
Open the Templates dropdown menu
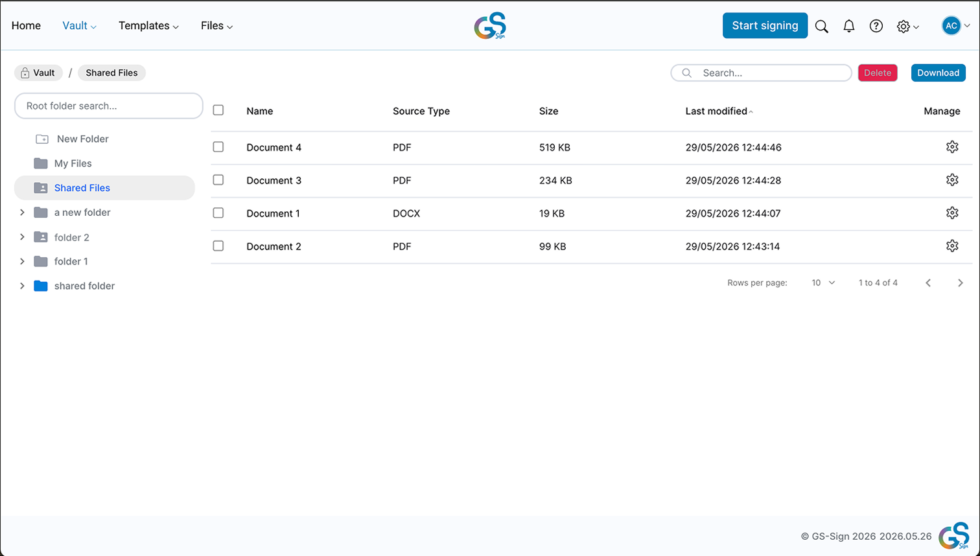[x=148, y=26]
